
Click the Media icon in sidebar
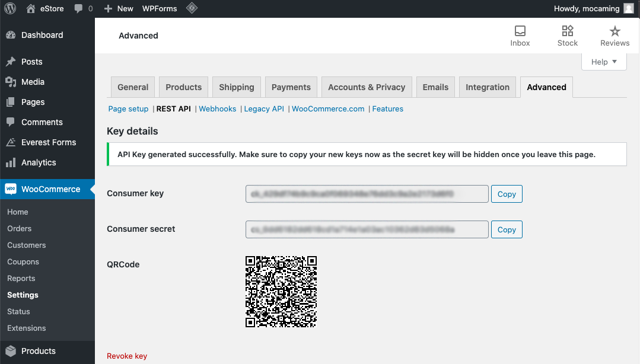[x=11, y=82]
